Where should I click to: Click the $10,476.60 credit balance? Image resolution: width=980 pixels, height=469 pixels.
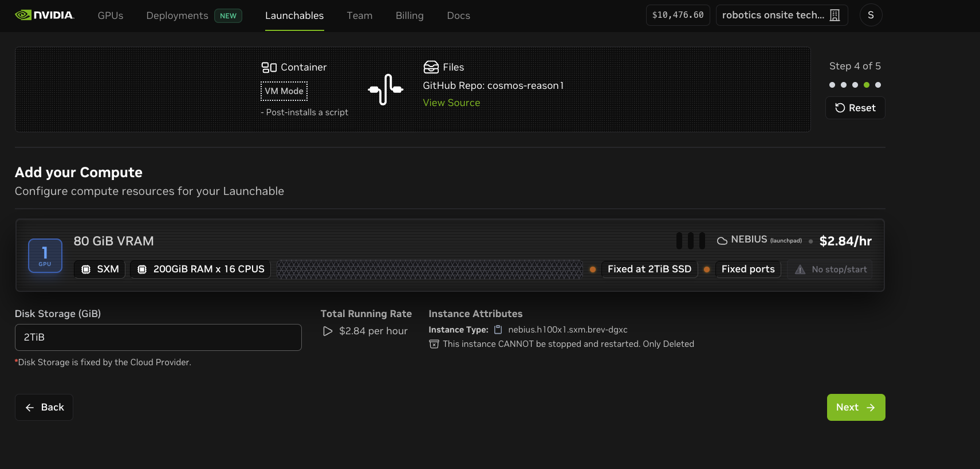(678, 15)
